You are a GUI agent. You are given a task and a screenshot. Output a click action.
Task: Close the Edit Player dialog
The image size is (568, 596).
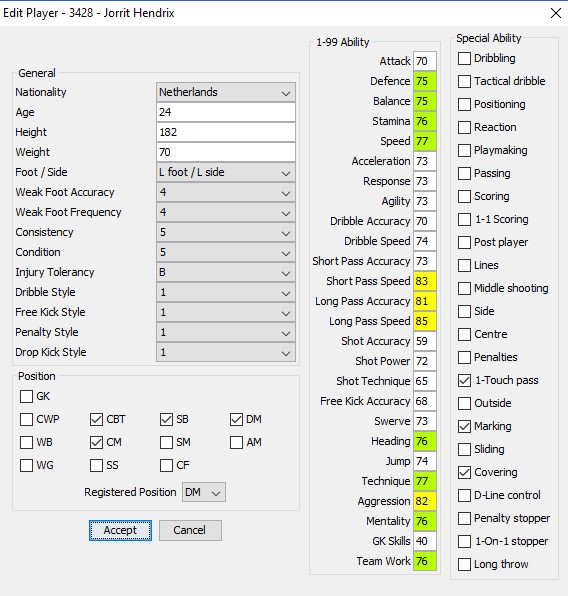(555, 13)
